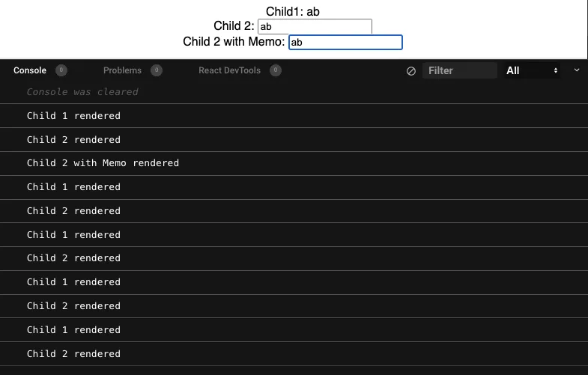Switch to the Console tab
The image size is (588, 375).
[30, 70]
